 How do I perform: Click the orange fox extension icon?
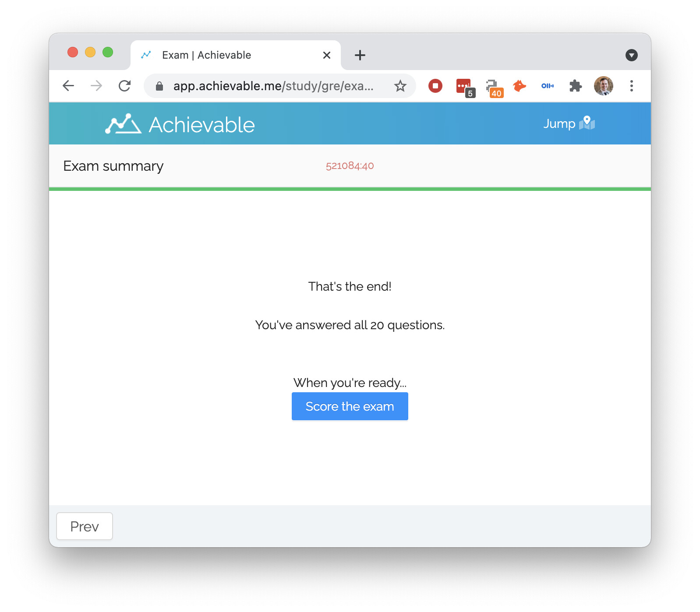pos(520,86)
